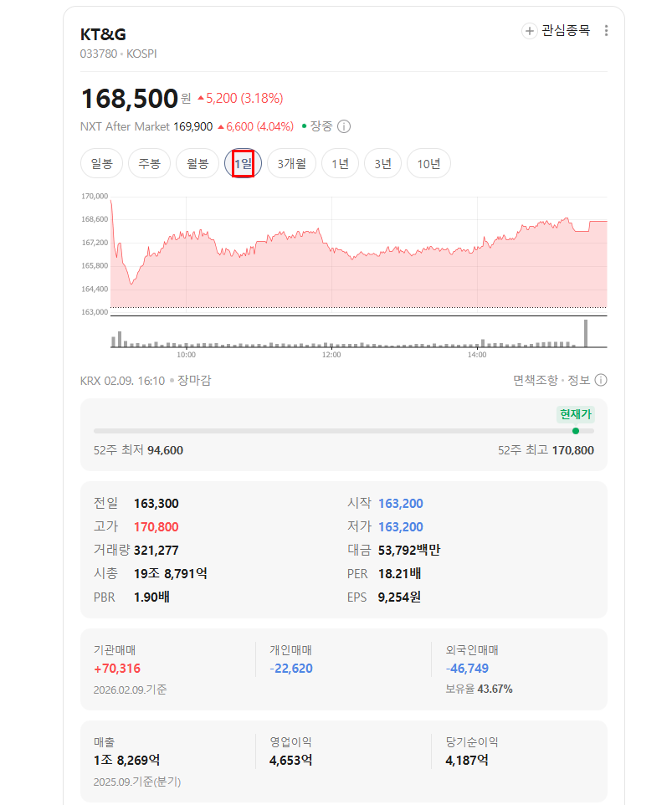Click the 대금 value 53,792백만
Viewport: 672px width, 805px height.
(409, 551)
